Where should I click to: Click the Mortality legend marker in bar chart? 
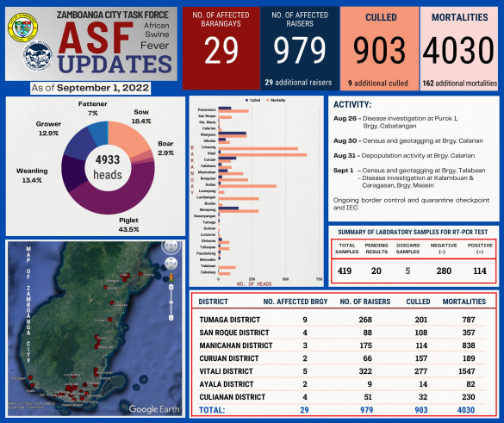pos(268,100)
